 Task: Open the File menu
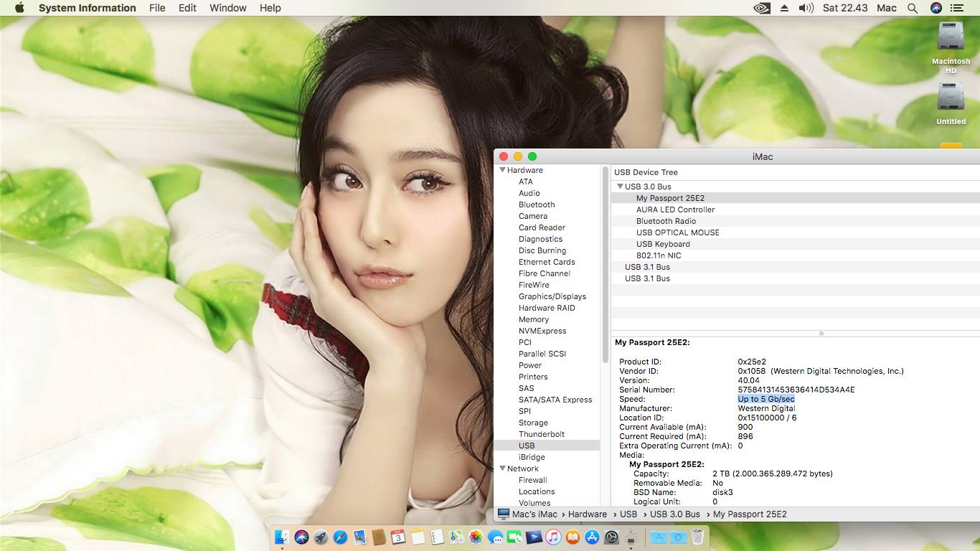point(157,8)
